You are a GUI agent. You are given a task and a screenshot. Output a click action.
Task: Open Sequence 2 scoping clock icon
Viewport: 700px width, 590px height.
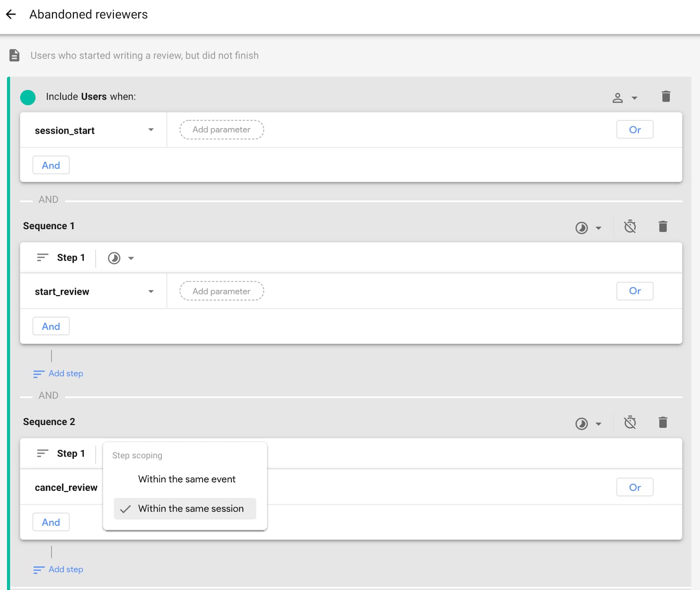[581, 424]
